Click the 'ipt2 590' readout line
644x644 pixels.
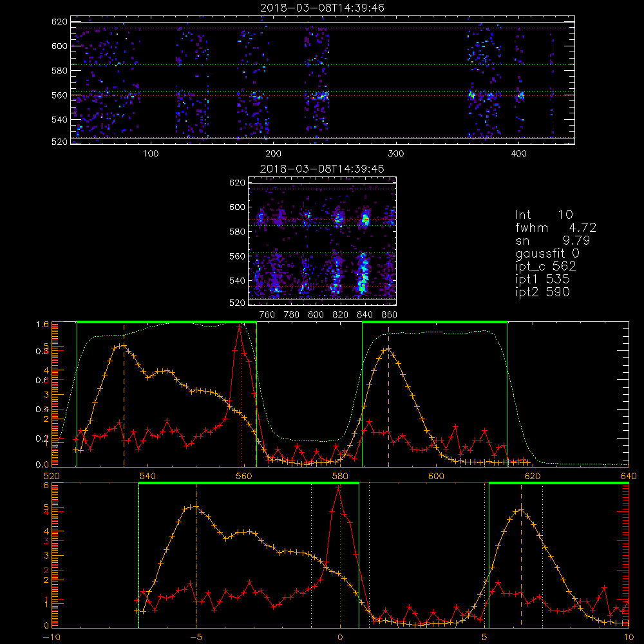coord(542,292)
